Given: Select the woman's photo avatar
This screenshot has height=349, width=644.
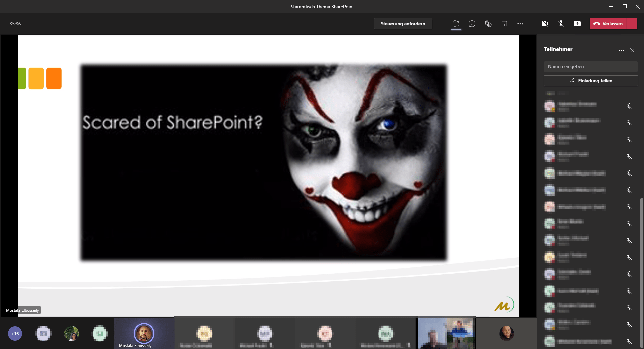Looking at the screenshot, I should pyautogui.click(x=72, y=334).
